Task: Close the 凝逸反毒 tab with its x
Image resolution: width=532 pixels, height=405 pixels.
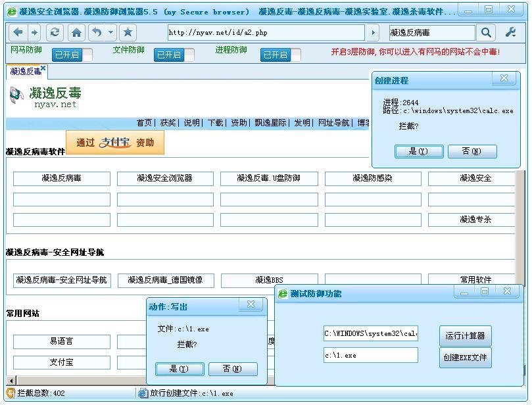Action: tap(43, 68)
